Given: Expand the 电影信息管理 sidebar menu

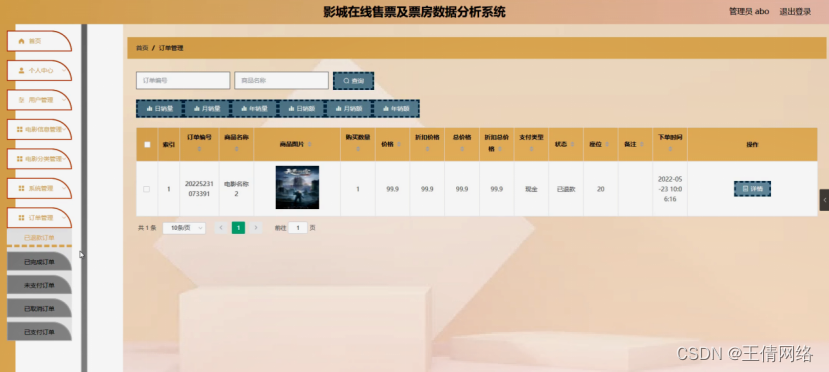Looking at the screenshot, I should (39, 129).
